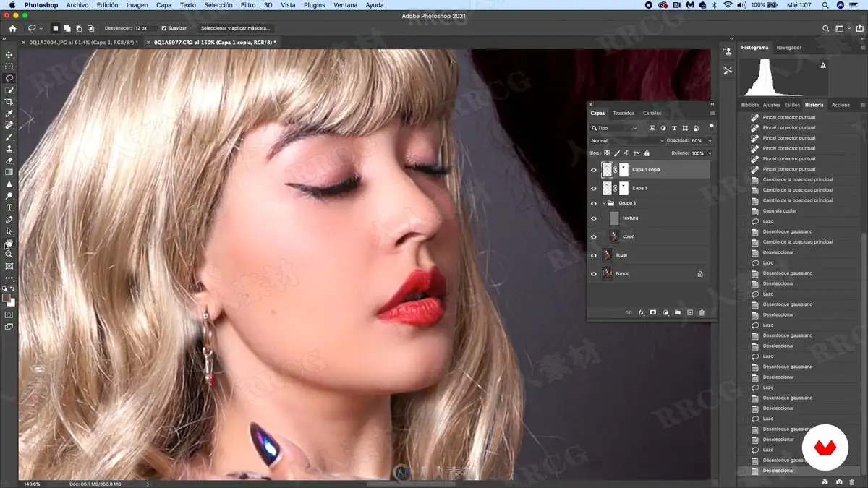Viewport: 868px width, 488px height.
Task: Add a layer mask in Capas panel
Action: pyautogui.click(x=652, y=312)
